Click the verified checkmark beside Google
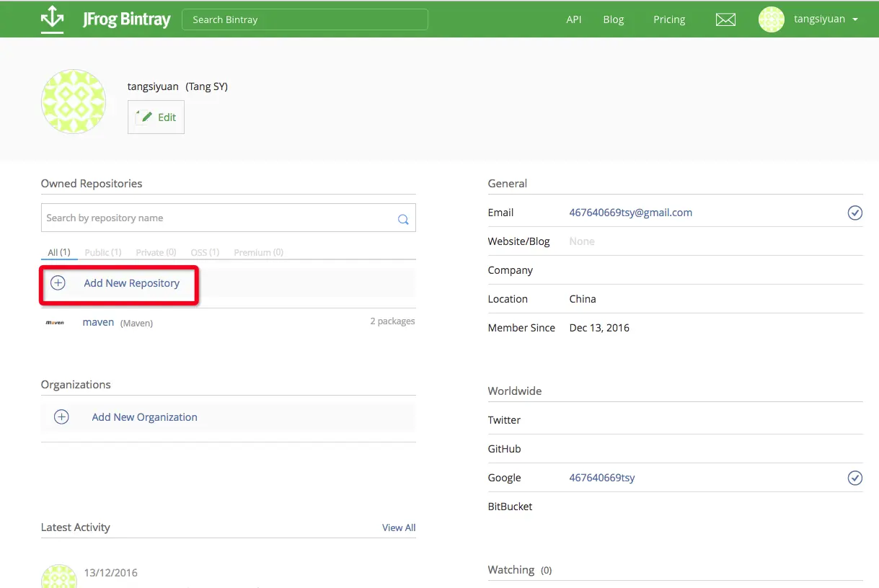Image resolution: width=879 pixels, height=588 pixels. 854,478
